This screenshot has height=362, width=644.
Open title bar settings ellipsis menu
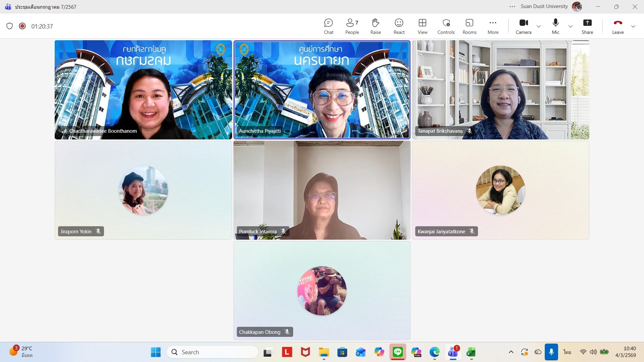[x=512, y=6]
